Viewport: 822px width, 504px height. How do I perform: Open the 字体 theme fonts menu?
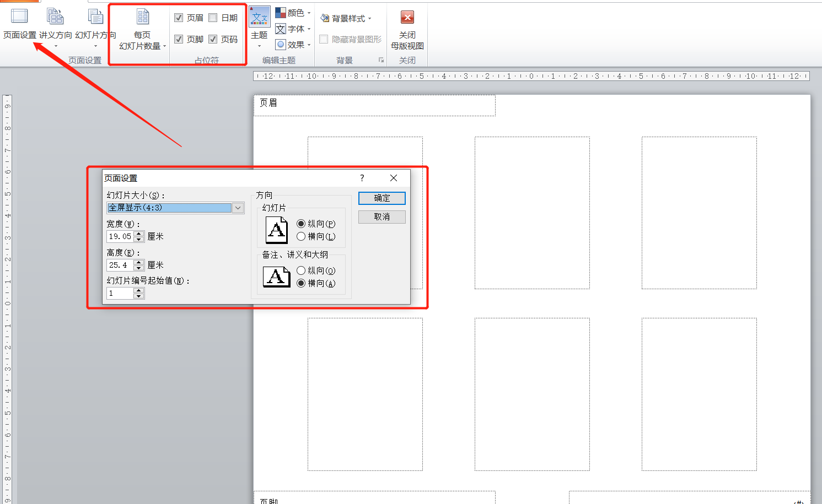coord(293,29)
